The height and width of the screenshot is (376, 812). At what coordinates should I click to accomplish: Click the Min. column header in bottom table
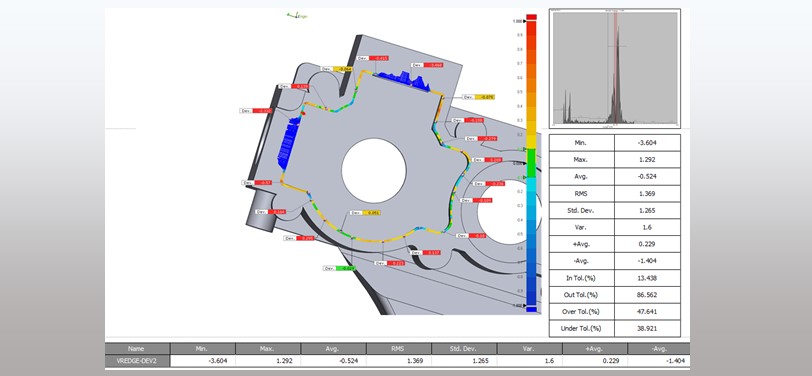click(202, 349)
